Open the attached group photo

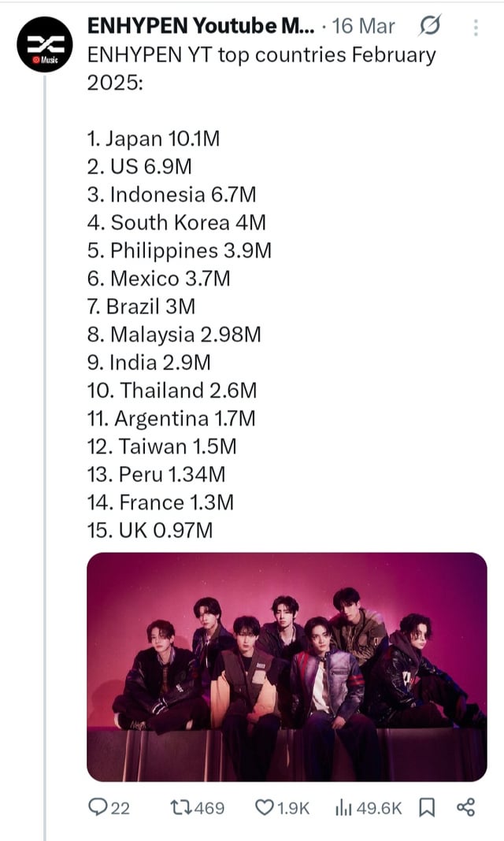click(x=287, y=666)
